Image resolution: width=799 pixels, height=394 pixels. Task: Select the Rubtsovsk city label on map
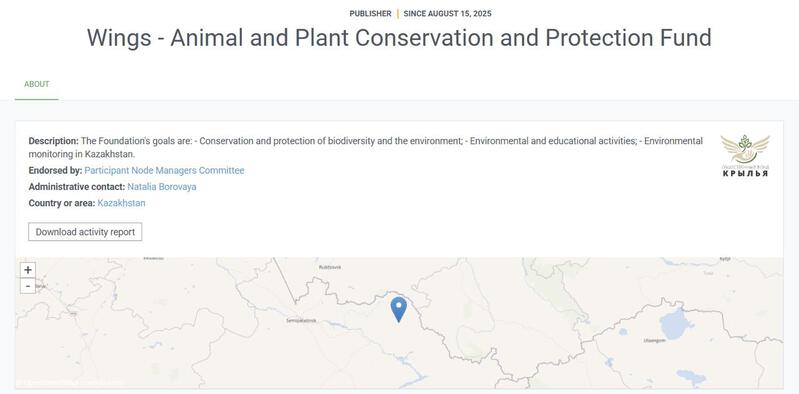329,267
